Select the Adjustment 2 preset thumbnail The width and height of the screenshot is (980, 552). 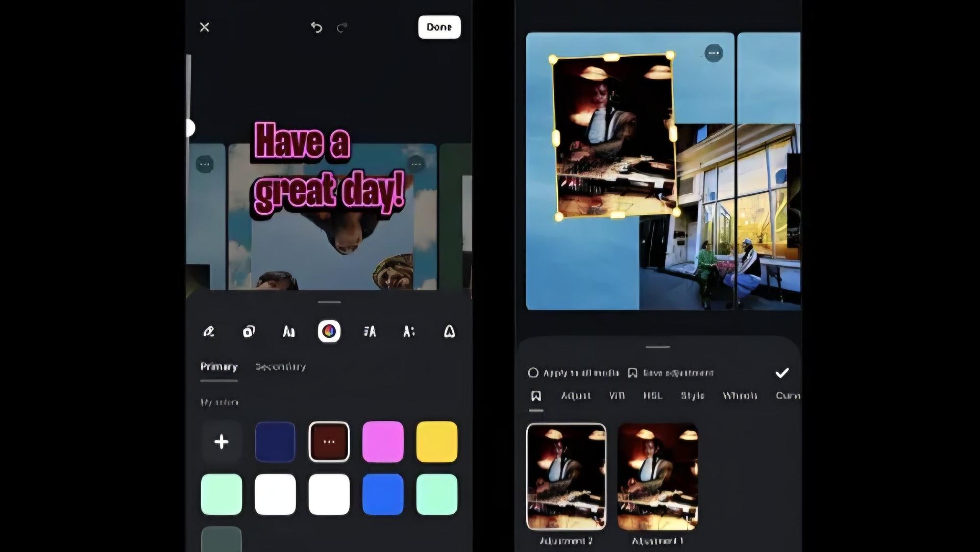567,476
